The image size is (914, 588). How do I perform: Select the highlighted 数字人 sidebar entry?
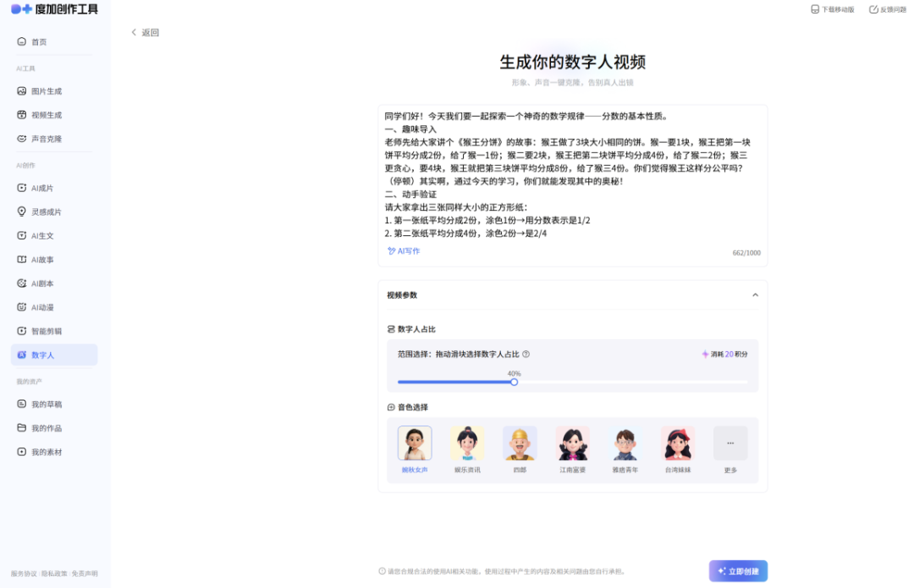tap(54, 354)
